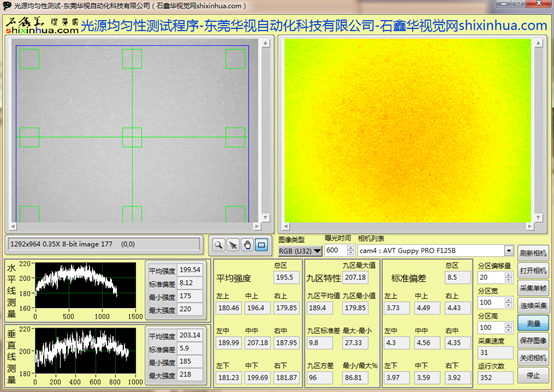Click the 保存图像 button
This screenshot has width=554, height=392.
tap(533, 340)
